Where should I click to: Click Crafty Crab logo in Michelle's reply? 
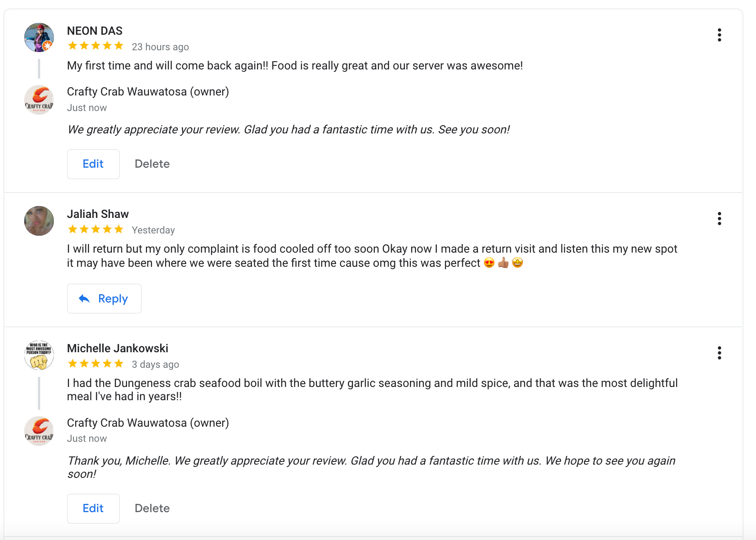39,431
